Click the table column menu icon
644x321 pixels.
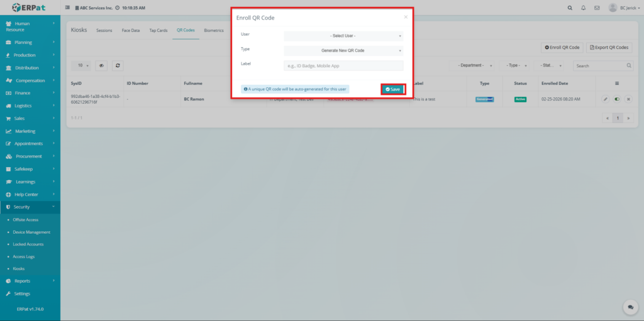click(616, 83)
